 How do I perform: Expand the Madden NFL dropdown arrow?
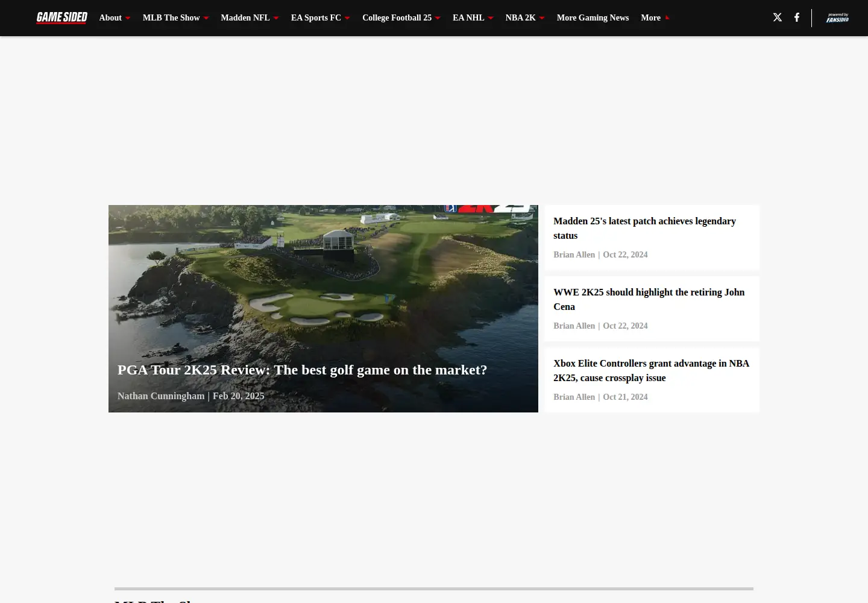276,18
